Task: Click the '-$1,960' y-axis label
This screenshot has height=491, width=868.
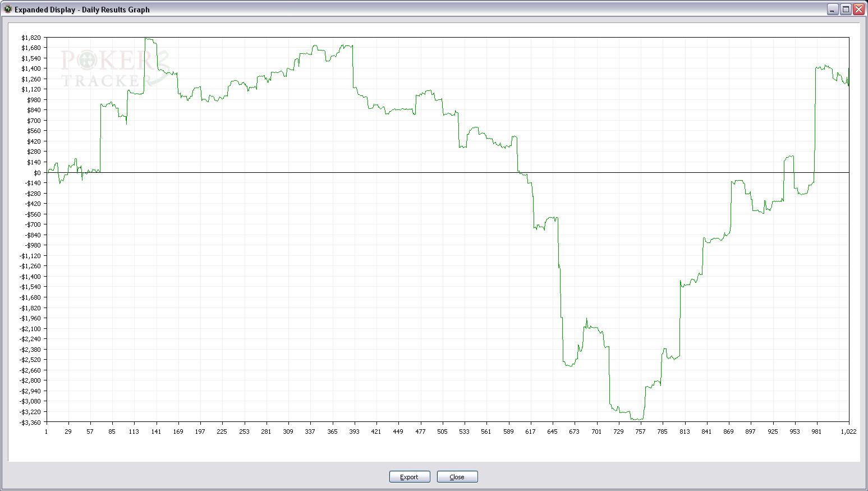Action: [30, 318]
